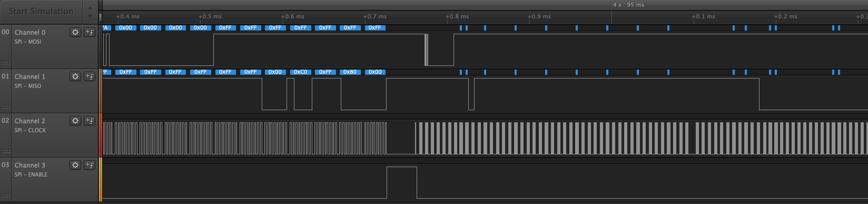Click the up arrow beside Start Simulation
The width and height of the screenshot is (868, 204).
[90, 8]
